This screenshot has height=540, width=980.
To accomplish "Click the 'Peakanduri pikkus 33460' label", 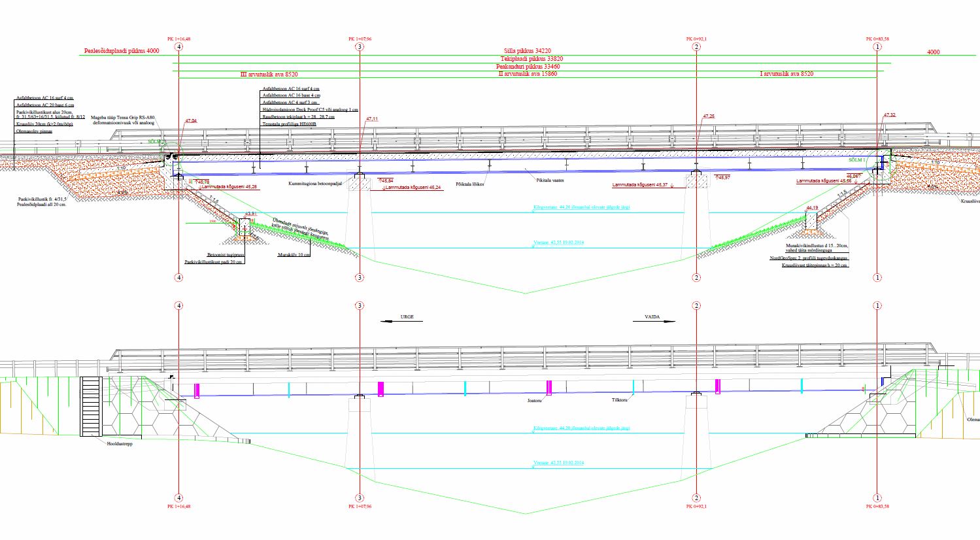I will click(x=528, y=67).
